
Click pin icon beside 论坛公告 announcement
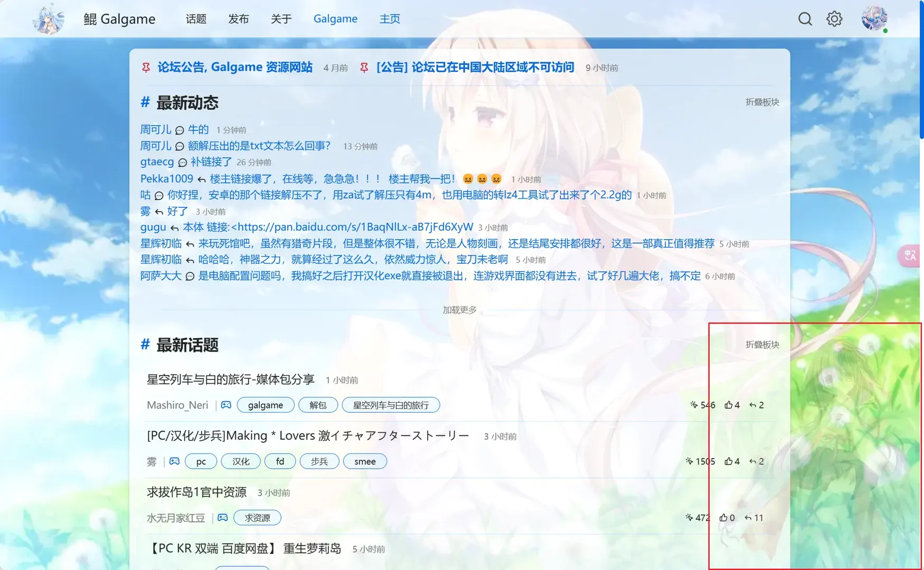pos(146,68)
